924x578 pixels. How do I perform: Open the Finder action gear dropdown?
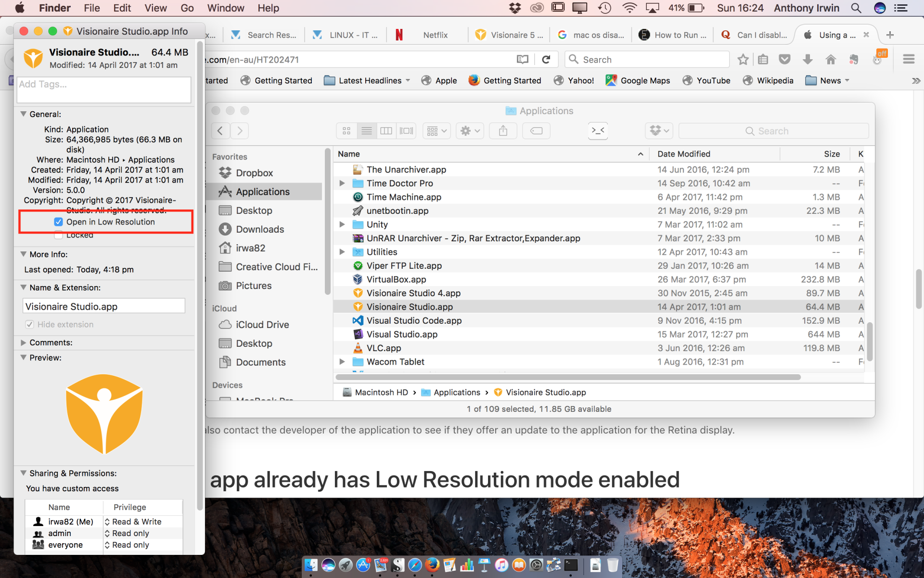pos(470,131)
